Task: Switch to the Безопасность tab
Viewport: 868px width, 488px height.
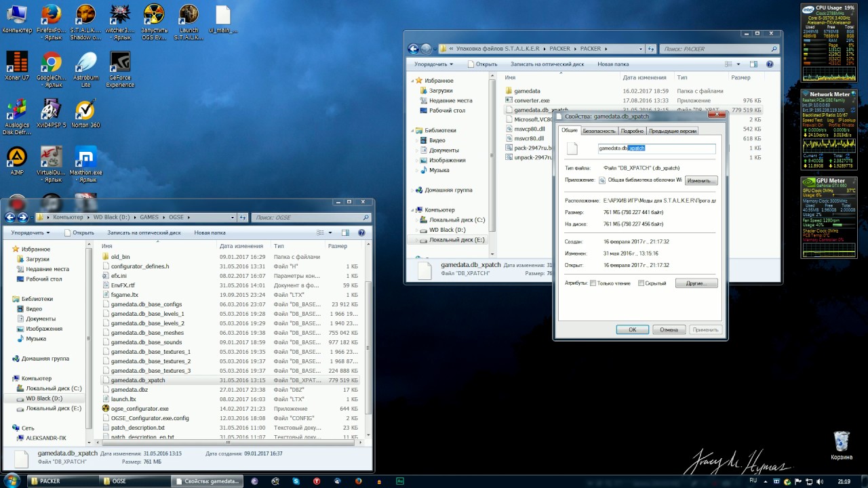Action: (599, 131)
